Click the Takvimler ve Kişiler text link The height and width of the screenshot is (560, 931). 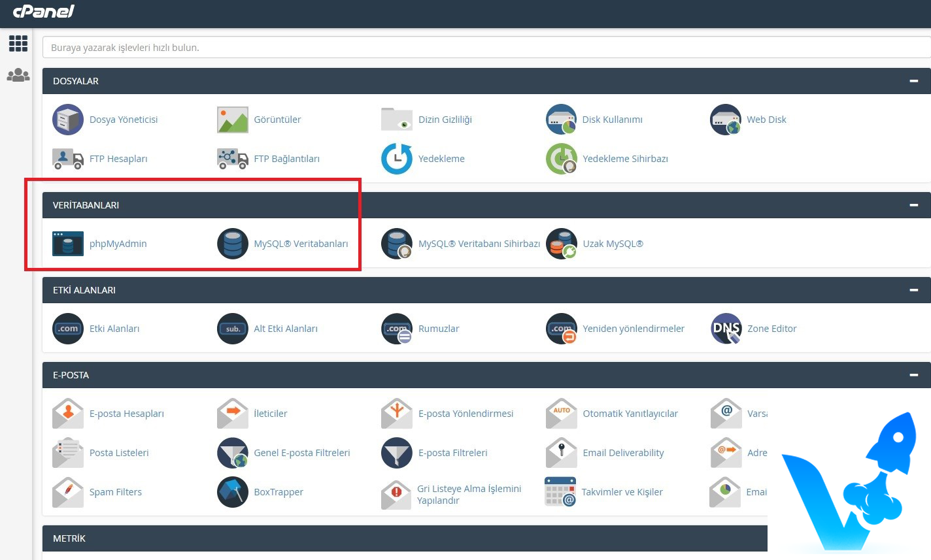click(622, 492)
